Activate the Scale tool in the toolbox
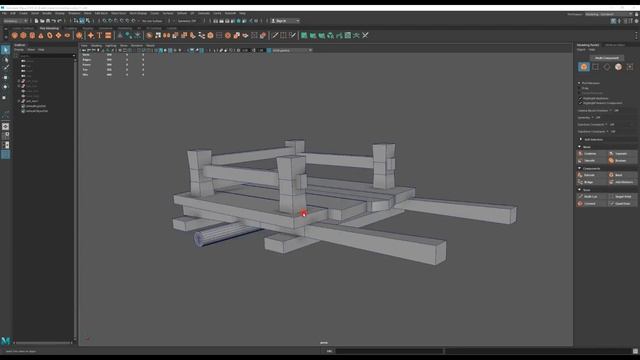 [x=5, y=97]
